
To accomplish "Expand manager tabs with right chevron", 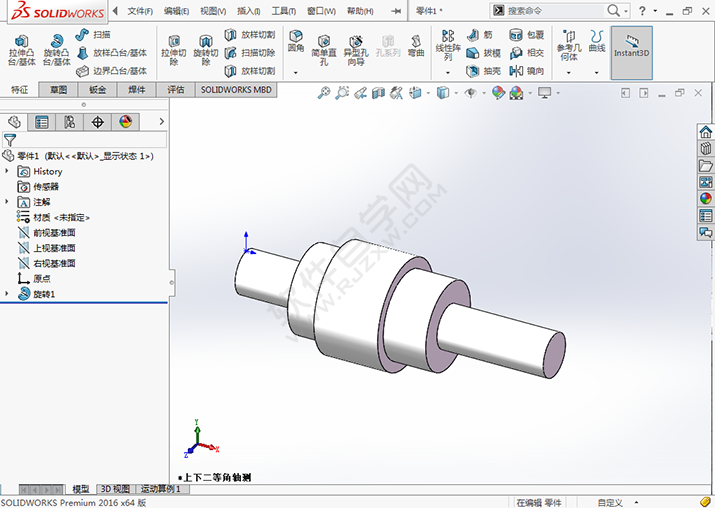I will pyautogui.click(x=161, y=122).
